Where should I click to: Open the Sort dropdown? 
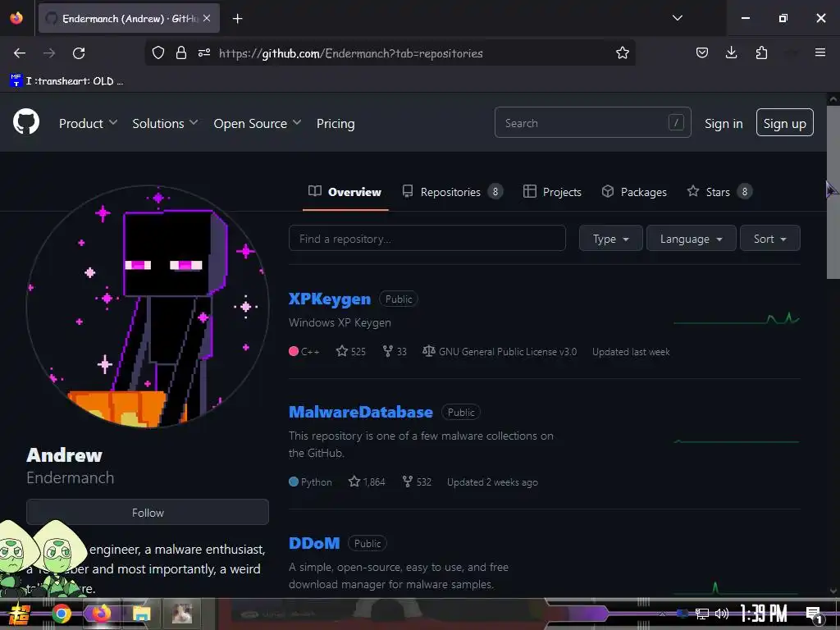769,239
